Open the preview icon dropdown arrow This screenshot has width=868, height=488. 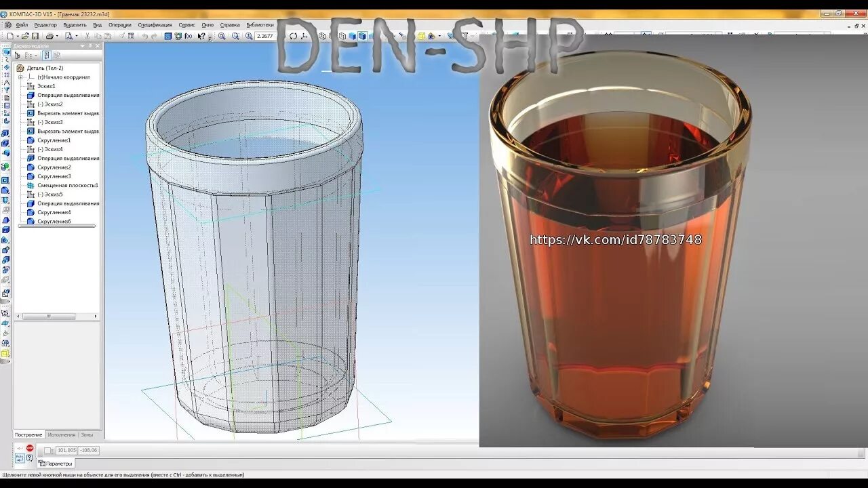point(77,36)
